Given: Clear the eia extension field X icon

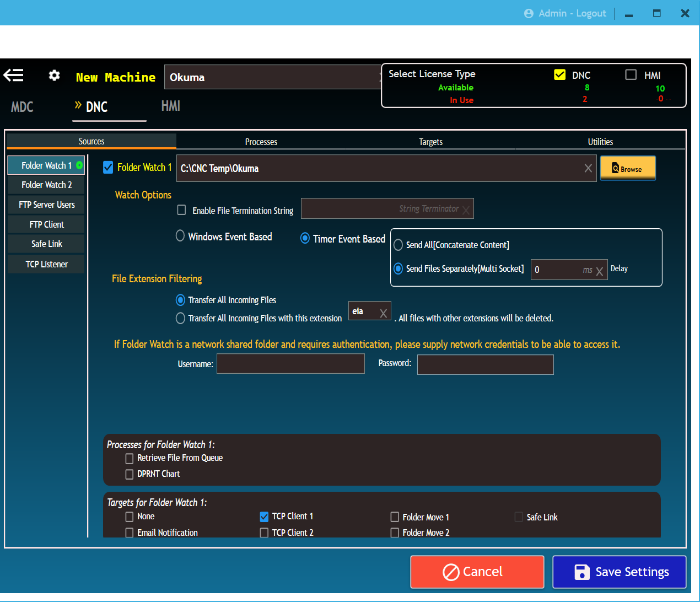Looking at the screenshot, I should pos(384,314).
